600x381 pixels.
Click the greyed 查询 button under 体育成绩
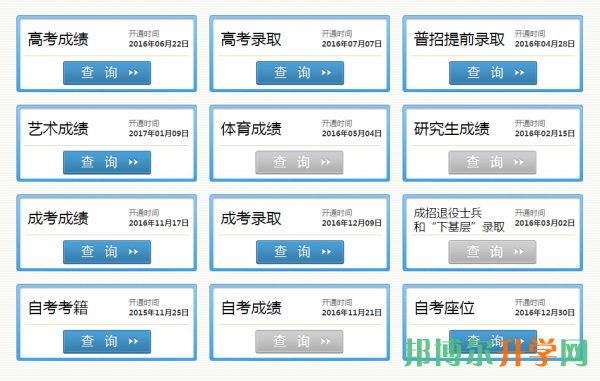[x=299, y=162]
